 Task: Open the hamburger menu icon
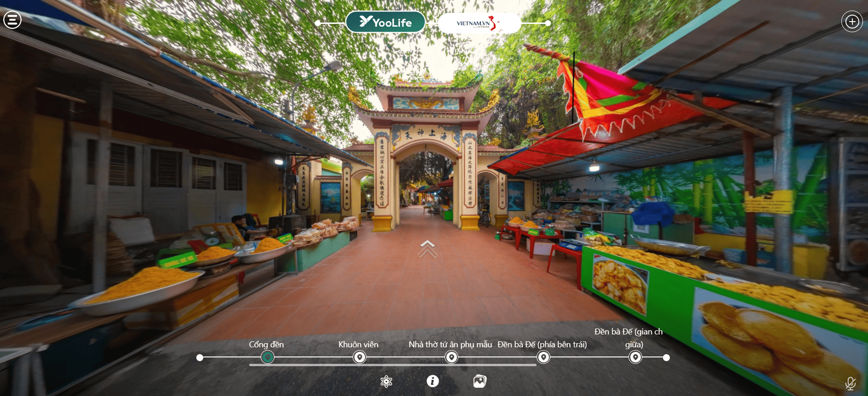tap(12, 20)
